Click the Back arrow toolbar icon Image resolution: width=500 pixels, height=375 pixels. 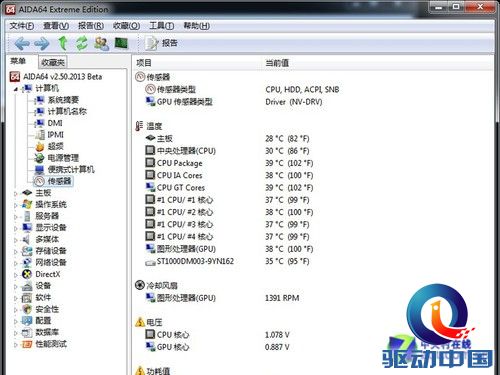[x=22, y=43]
